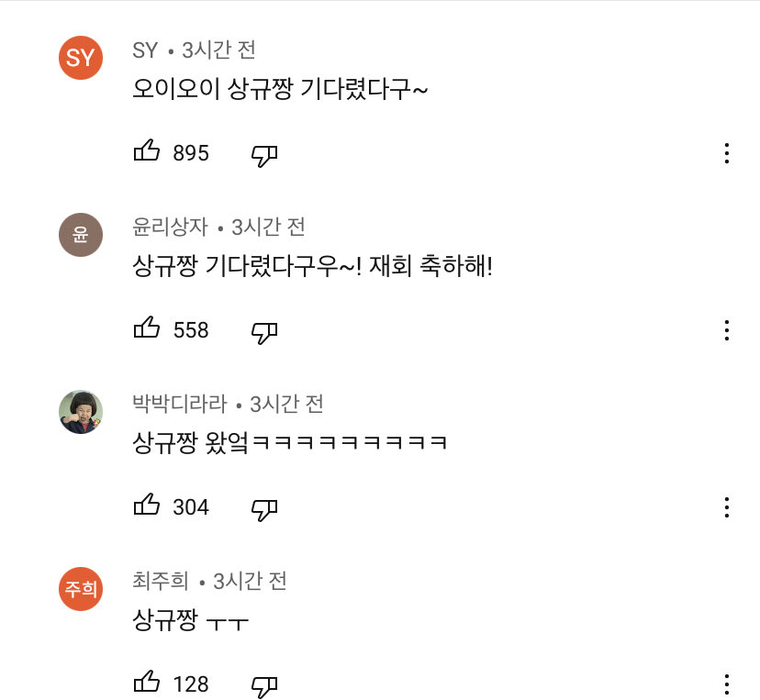Click SY's orange profile avatar
Viewport: 760px width, 700px height.
(x=81, y=58)
